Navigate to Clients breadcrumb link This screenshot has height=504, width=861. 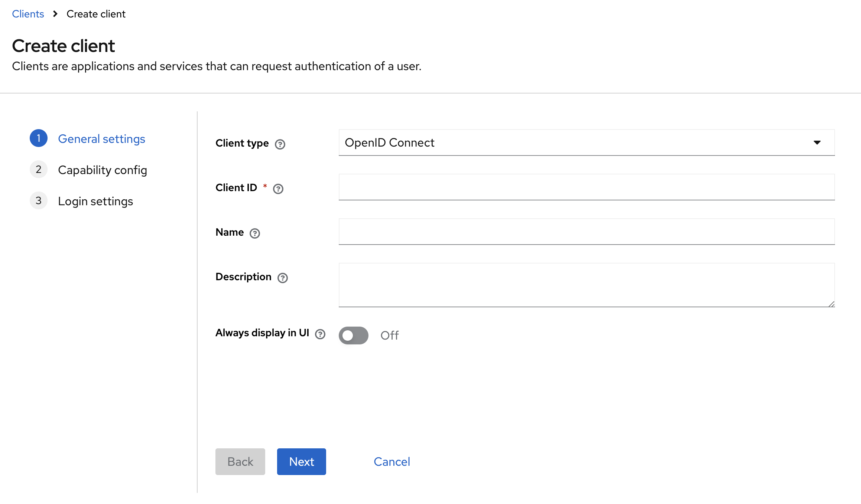28,14
